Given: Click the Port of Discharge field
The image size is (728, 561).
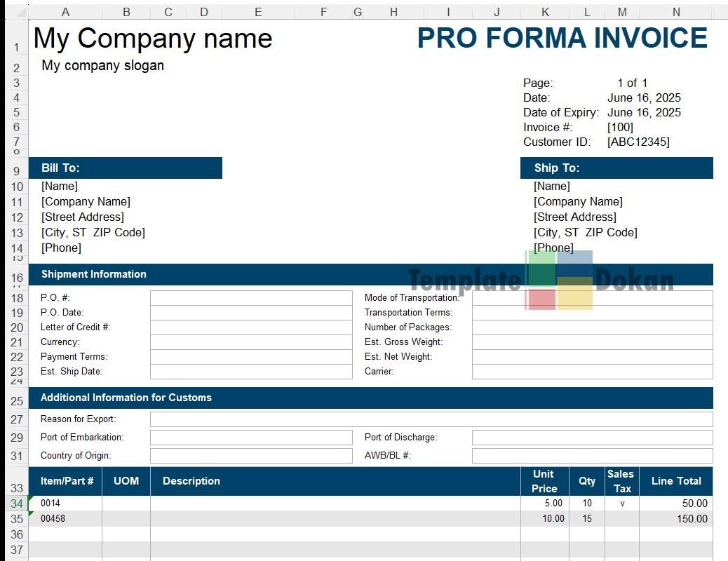Looking at the screenshot, I should click(592, 438).
